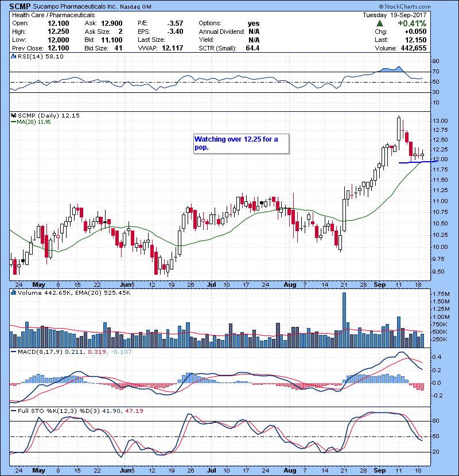Click the 20 level on the stochastic axis
Viewport: 459px width, 476px height.
tap(436, 452)
